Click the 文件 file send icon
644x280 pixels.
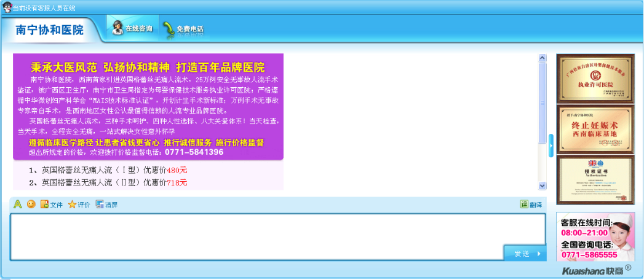pos(44,204)
